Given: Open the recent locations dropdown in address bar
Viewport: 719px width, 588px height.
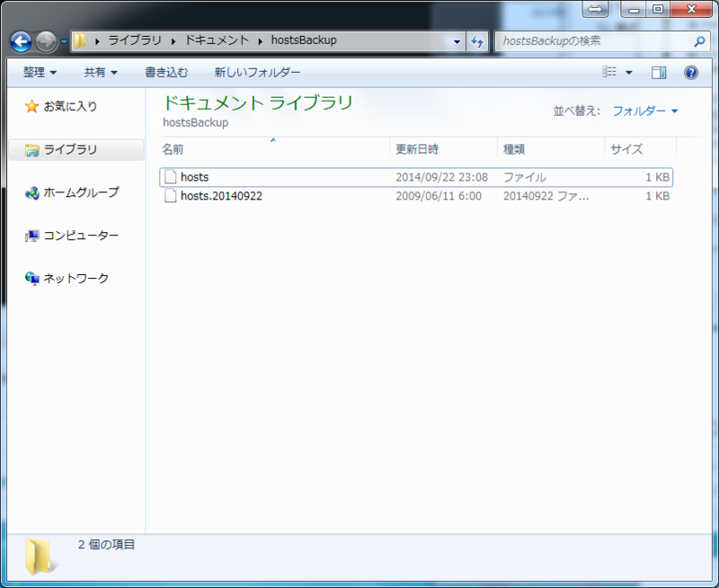Looking at the screenshot, I should pos(457,40).
